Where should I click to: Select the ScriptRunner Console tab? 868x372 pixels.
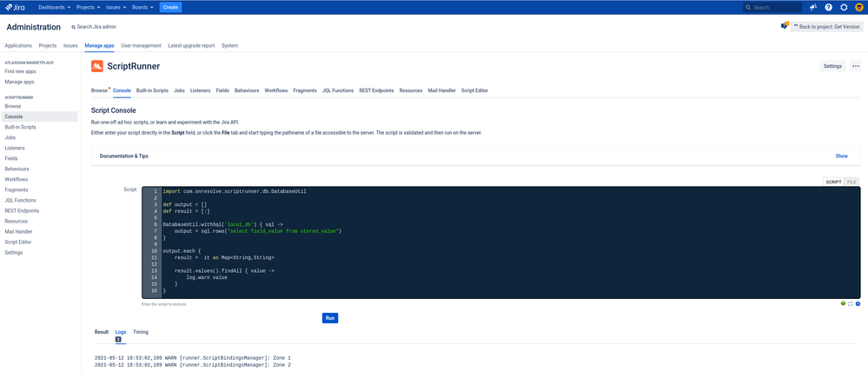pos(122,90)
